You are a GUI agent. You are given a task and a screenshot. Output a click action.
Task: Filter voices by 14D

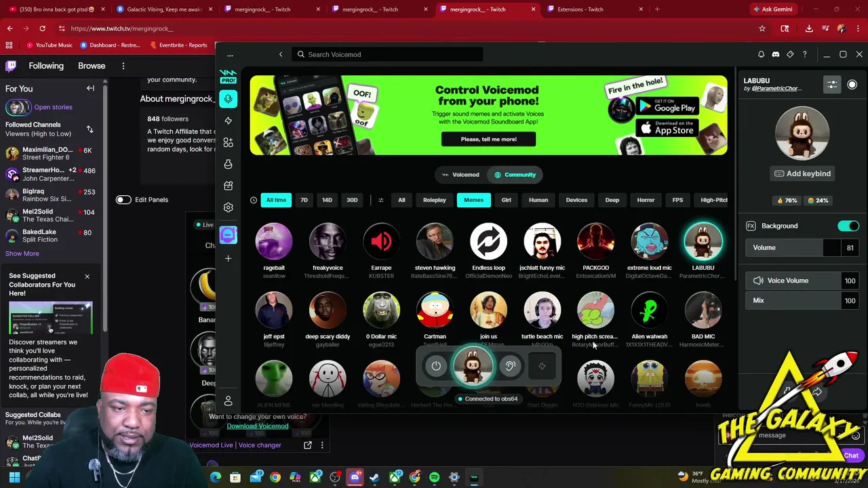tap(327, 200)
